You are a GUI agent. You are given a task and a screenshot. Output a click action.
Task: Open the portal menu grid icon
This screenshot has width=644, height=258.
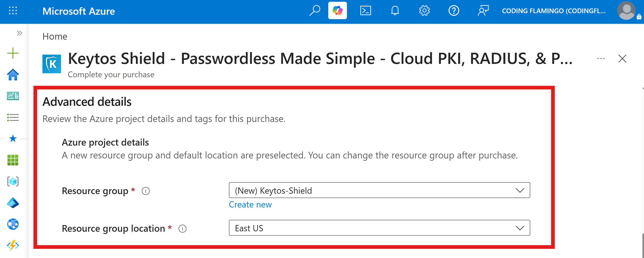tap(13, 11)
